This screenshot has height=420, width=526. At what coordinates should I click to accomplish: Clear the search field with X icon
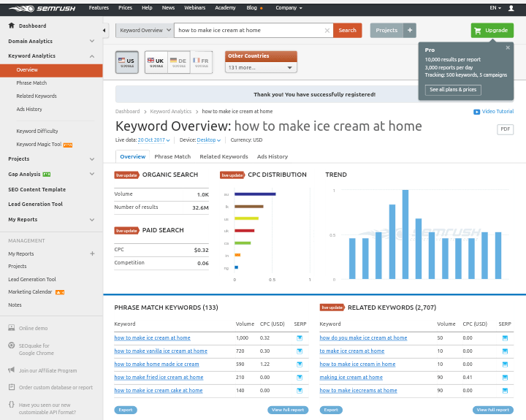[327, 31]
